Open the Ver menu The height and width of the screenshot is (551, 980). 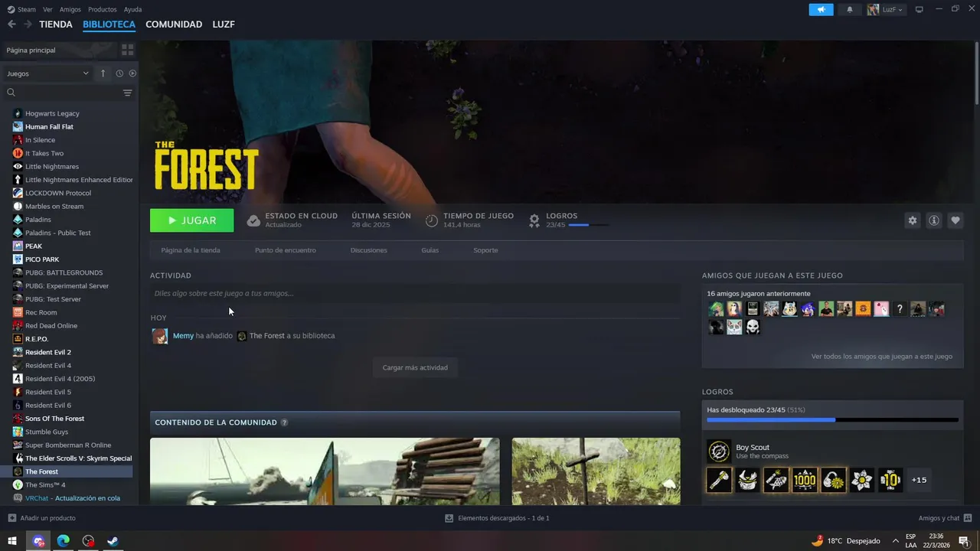(47, 9)
